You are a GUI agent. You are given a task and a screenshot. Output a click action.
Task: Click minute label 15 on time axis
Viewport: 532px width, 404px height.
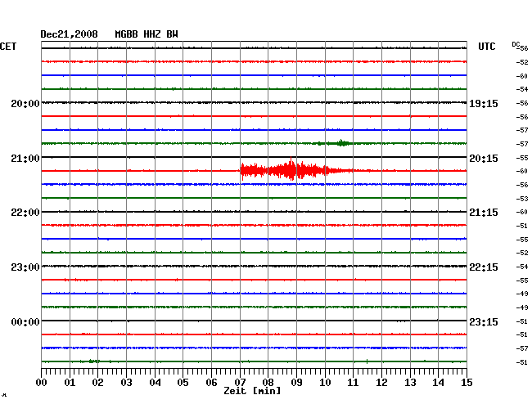pos(467,382)
